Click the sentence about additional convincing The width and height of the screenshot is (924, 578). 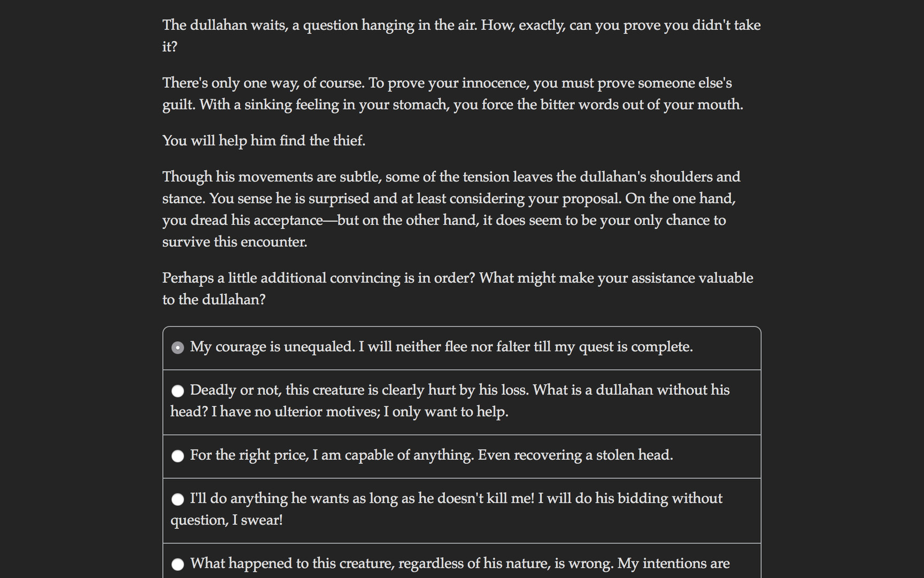[457, 289]
